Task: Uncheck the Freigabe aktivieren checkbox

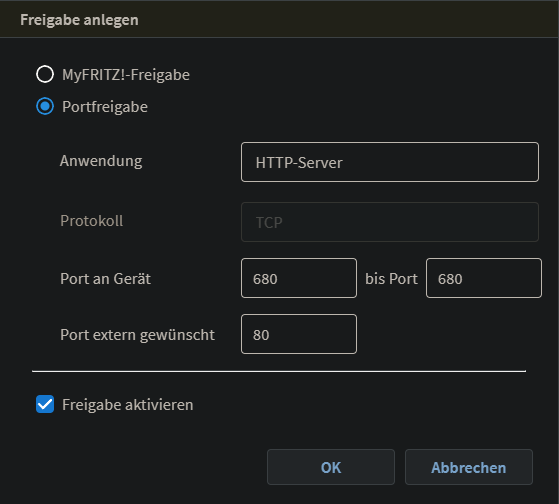Action: click(45, 404)
